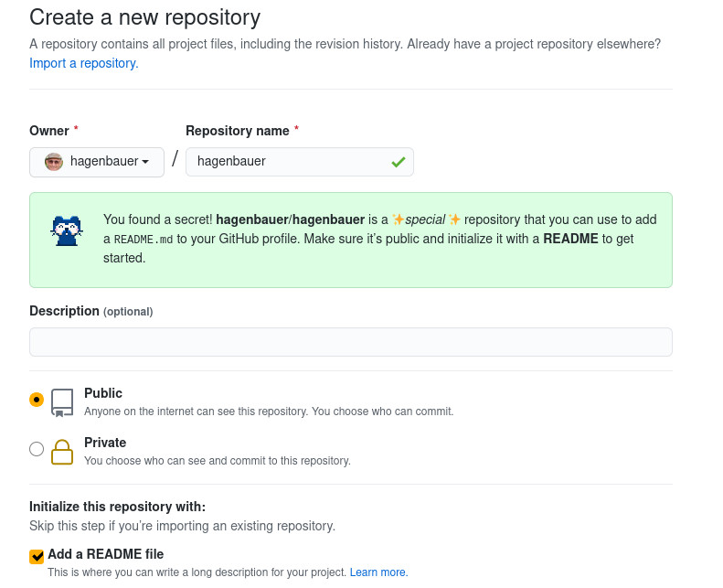This screenshot has width=723, height=588.
Task: Select the Public radio button
Action: pos(37,400)
